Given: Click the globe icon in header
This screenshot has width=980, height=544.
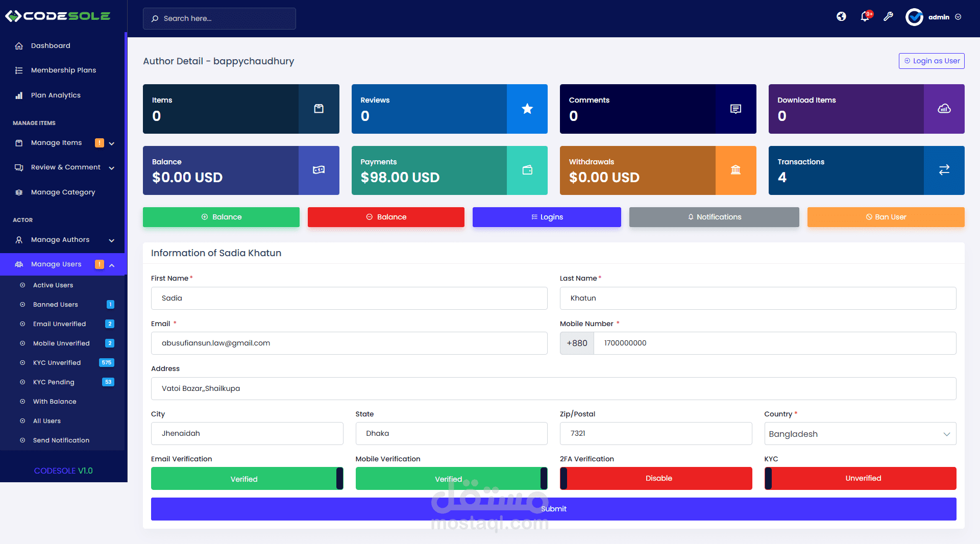Looking at the screenshot, I should coord(841,16).
